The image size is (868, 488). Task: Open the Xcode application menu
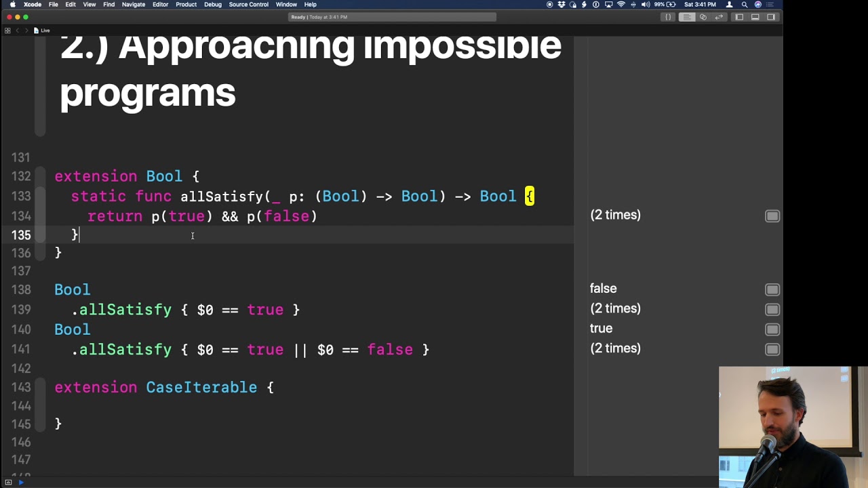pos(32,4)
